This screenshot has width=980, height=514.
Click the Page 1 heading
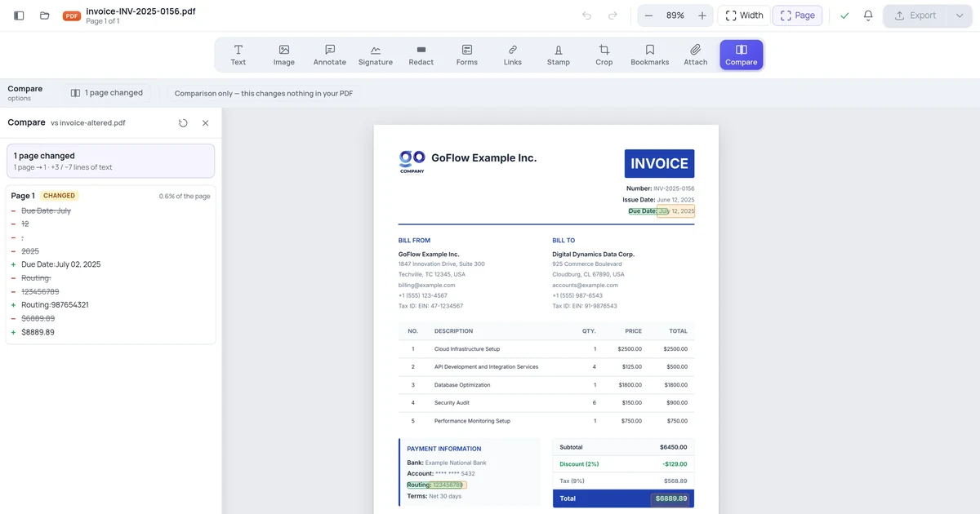coord(23,196)
